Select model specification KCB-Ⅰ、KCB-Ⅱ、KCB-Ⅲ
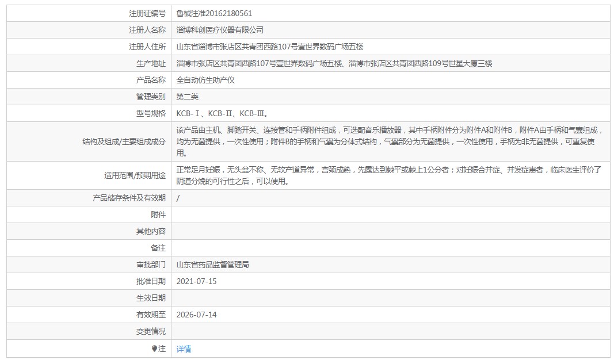614x364 pixels. 222,113
